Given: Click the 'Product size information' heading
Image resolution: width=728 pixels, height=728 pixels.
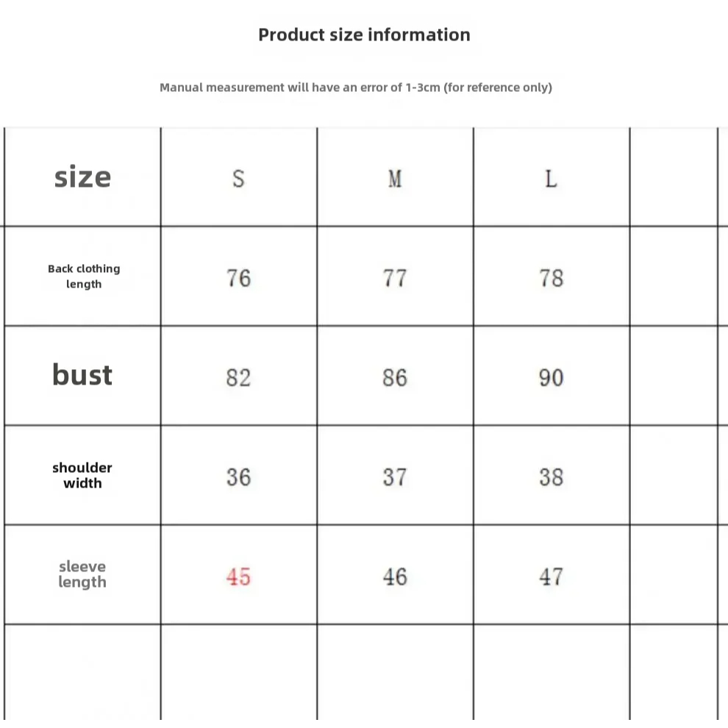Looking at the screenshot, I should (364, 35).
